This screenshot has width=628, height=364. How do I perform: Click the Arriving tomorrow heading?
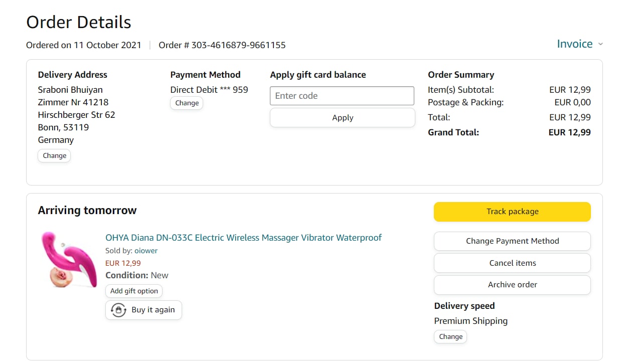click(x=87, y=211)
